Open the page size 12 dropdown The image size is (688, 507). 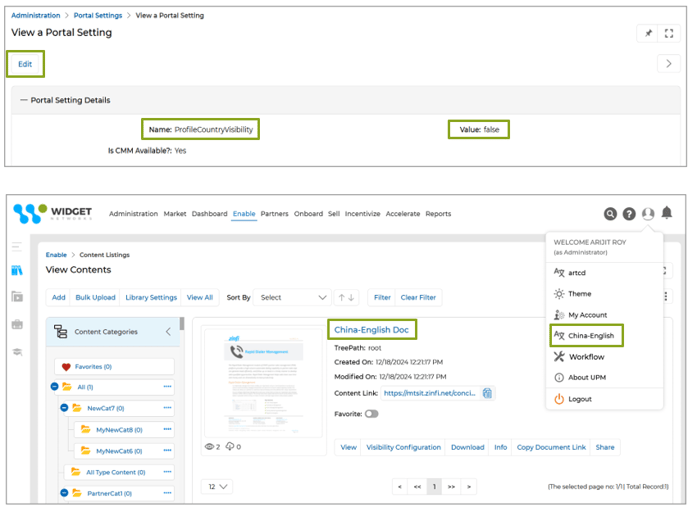click(217, 486)
